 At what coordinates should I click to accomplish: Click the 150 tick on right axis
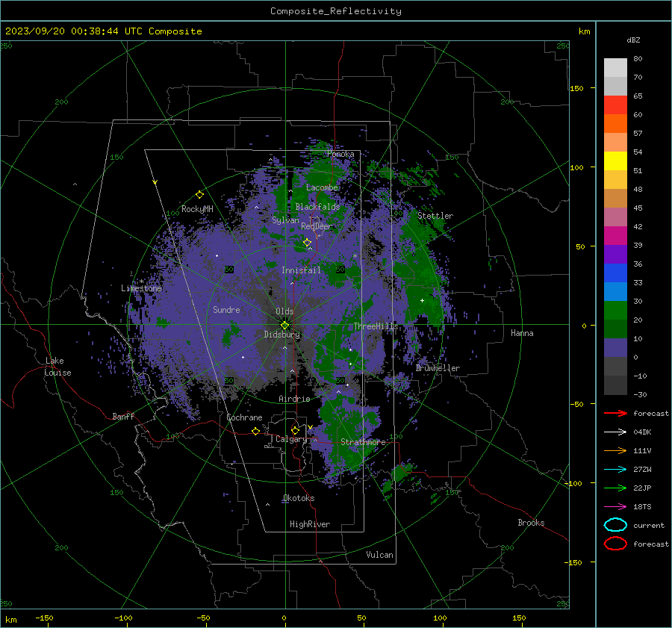point(576,88)
